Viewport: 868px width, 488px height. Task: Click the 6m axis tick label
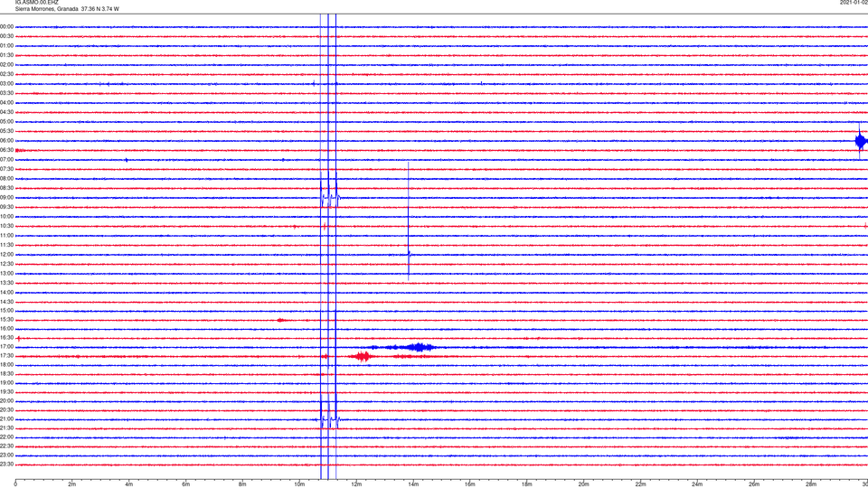[186, 484]
